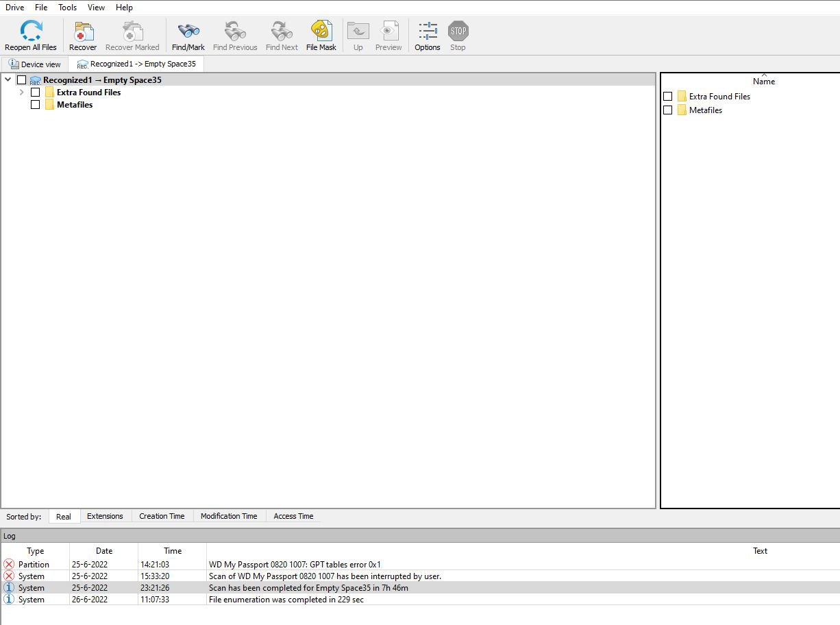Open the Find/Mark binoculars tool
The height and width of the screenshot is (625, 840).
pyautogui.click(x=188, y=31)
